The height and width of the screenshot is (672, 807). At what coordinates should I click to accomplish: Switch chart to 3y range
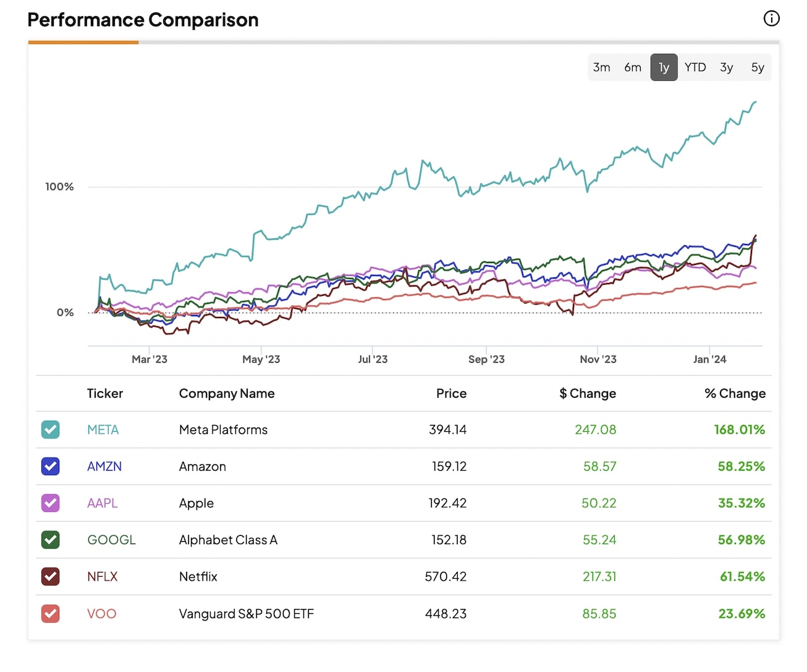pos(727,67)
